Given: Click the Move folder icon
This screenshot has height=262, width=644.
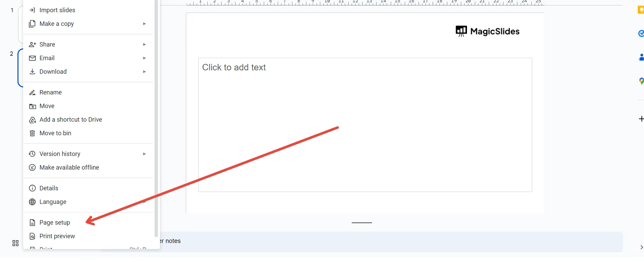Looking at the screenshot, I should click(32, 106).
